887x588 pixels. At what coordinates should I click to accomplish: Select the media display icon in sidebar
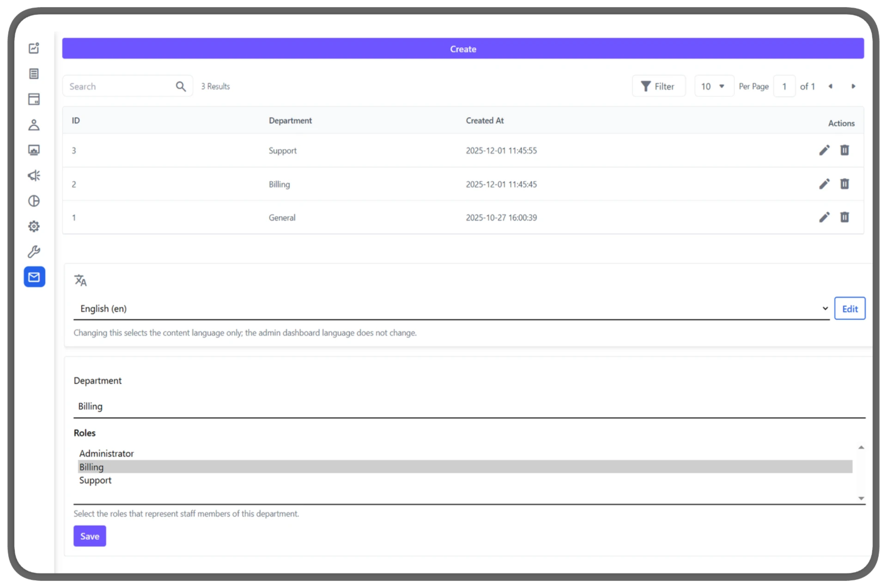click(x=34, y=150)
